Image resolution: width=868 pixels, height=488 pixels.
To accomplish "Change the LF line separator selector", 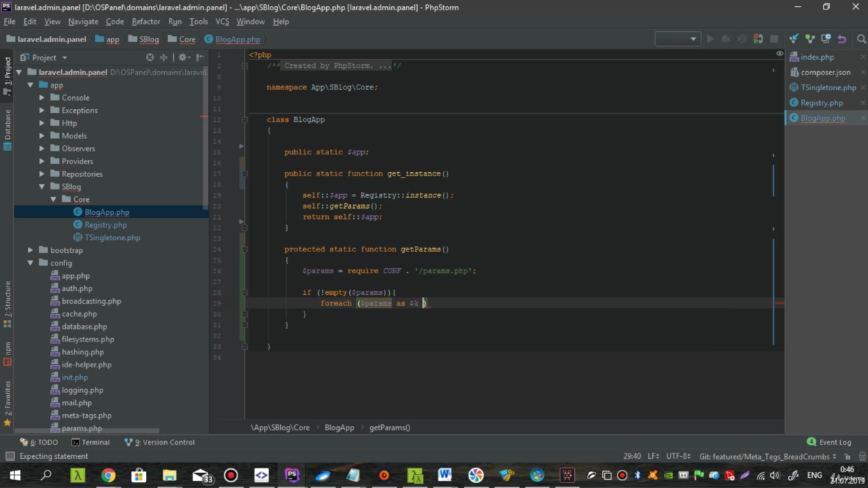I will pos(654,456).
